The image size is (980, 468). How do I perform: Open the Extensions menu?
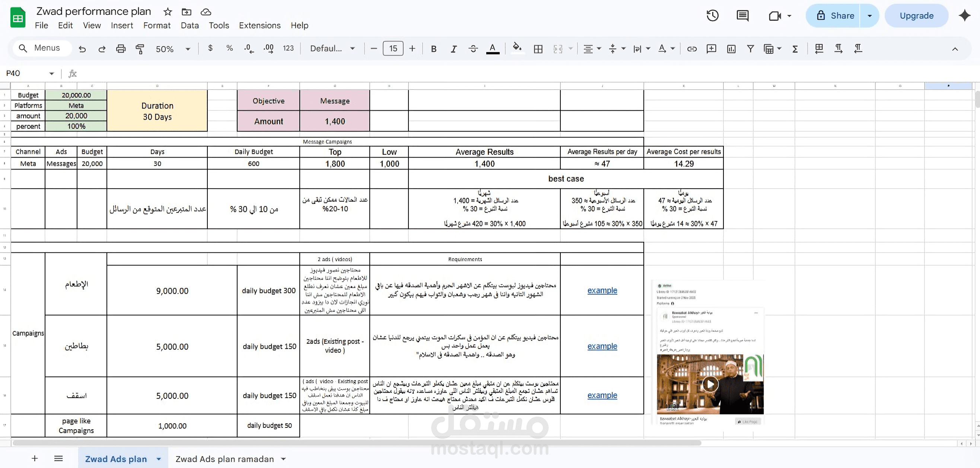click(x=260, y=25)
